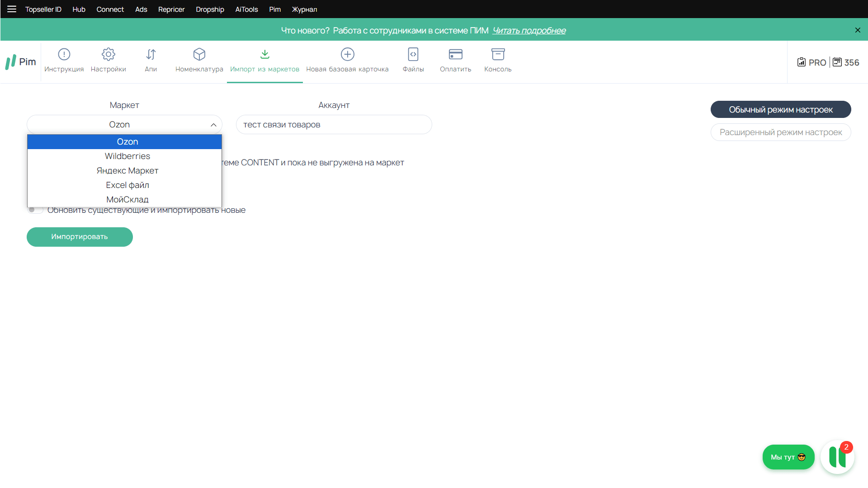Toggle "Обновить существующие и импортировать новые" switch
Viewport: 868px width, 488px height.
[x=35, y=210]
